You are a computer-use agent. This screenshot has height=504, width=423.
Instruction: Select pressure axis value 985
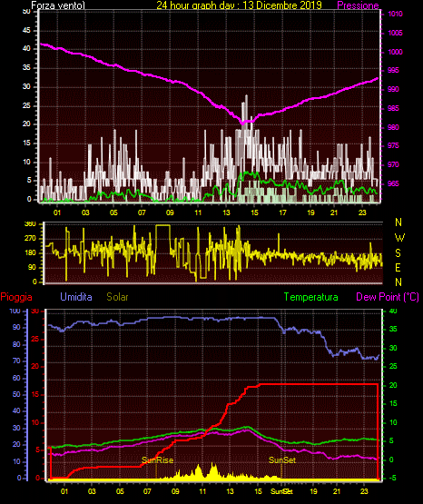click(x=393, y=108)
